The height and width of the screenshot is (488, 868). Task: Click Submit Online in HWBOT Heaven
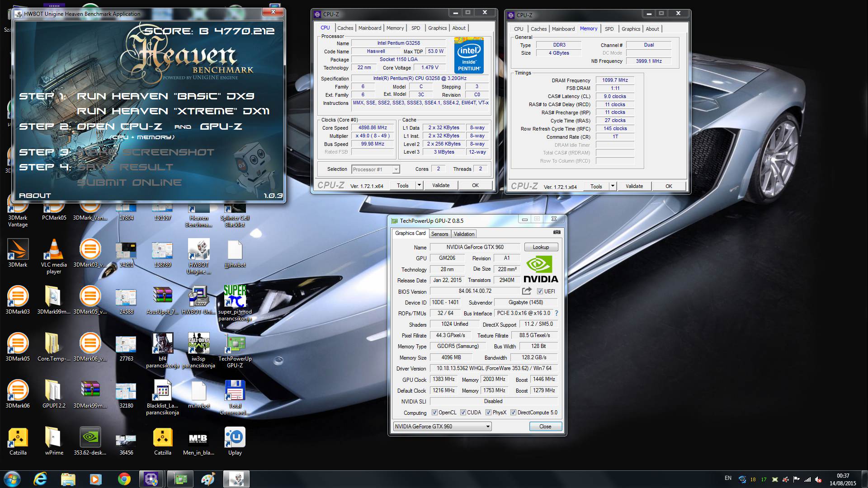pyautogui.click(x=129, y=183)
